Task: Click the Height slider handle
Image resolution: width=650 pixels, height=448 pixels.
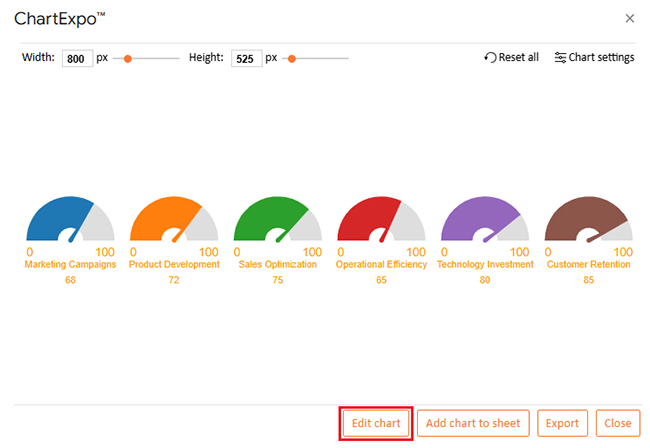Action: [x=292, y=58]
